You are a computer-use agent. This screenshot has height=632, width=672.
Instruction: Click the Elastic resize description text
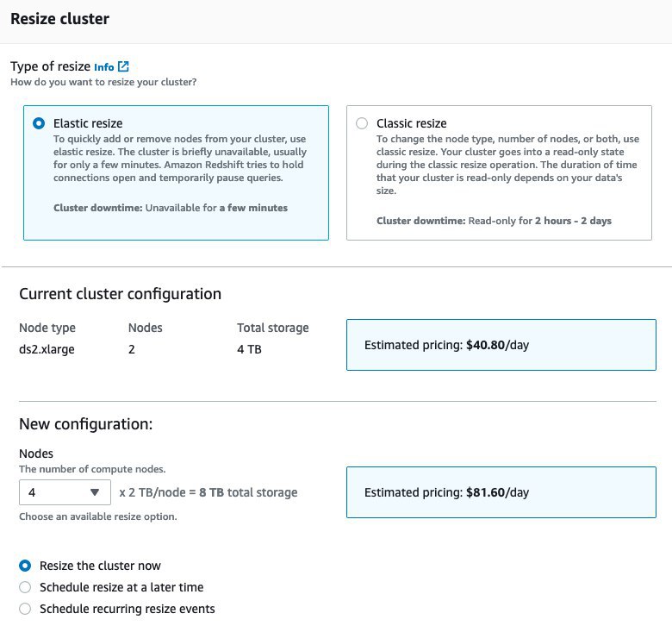click(179, 158)
